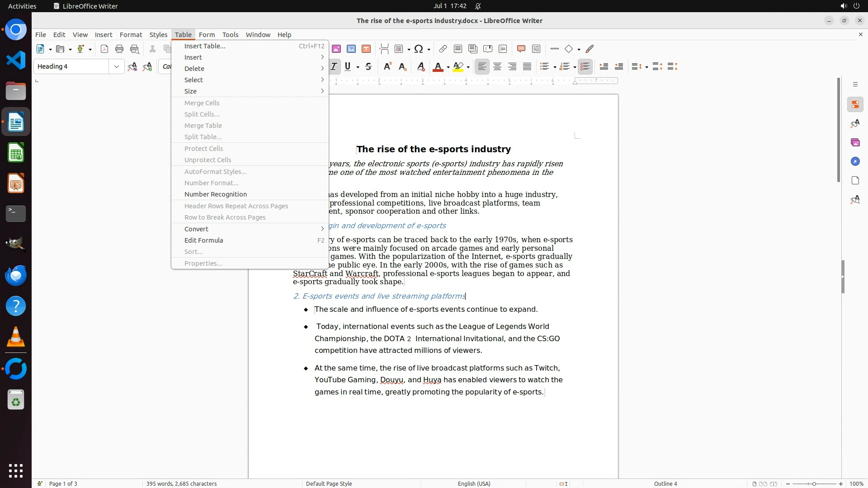Open Thunderbird from the Ubuntu dock

pyautogui.click(x=16, y=275)
